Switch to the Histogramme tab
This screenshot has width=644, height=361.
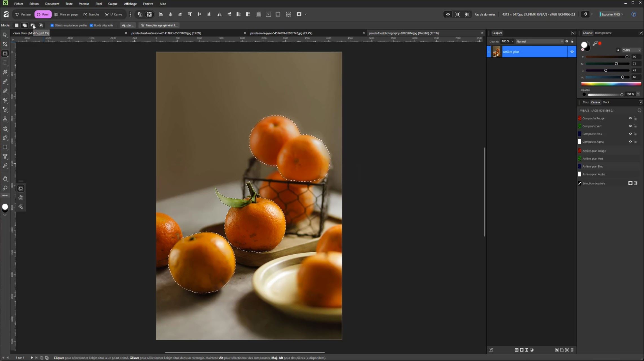603,33
